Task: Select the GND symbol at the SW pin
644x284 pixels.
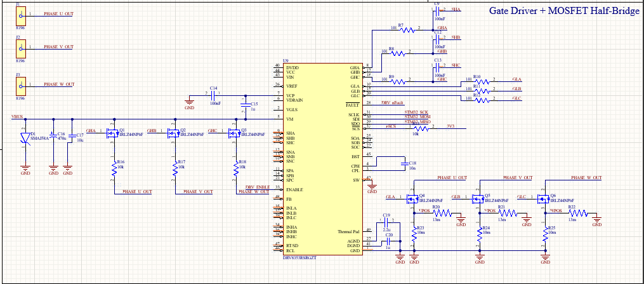Action: pos(372,187)
